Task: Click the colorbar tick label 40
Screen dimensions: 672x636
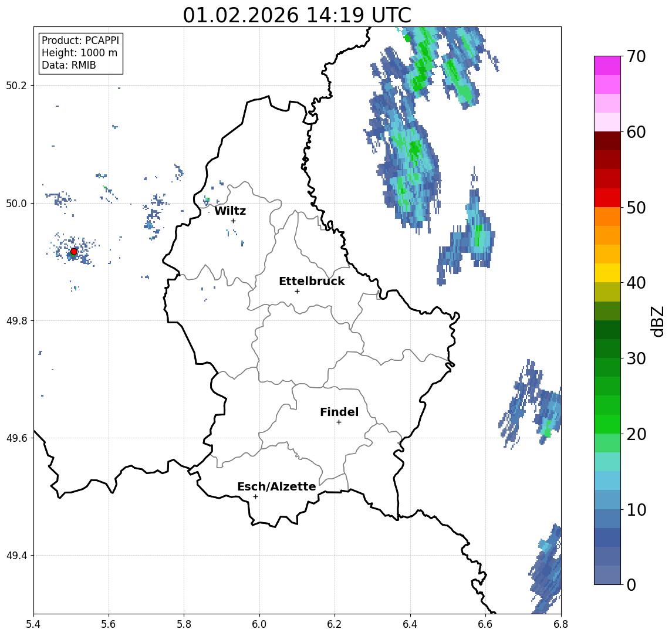Action: coord(636,283)
